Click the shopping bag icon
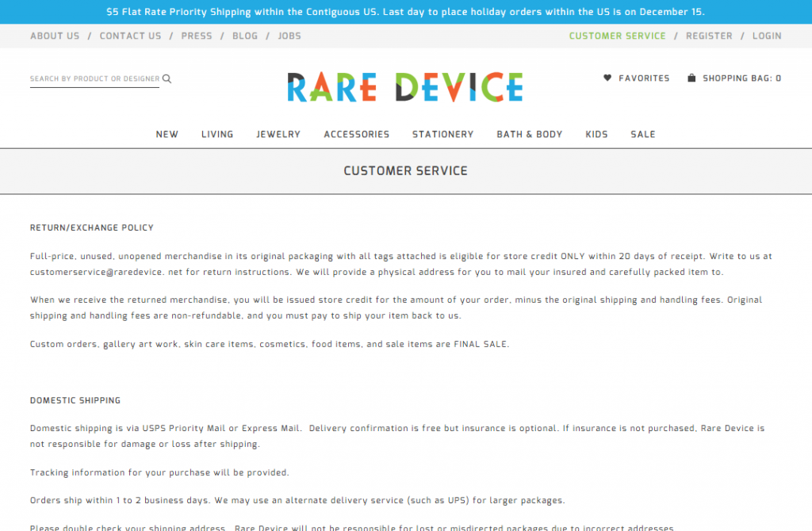Image resolution: width=812 pixels, height=531 pixels. click(x=691, y=78)
